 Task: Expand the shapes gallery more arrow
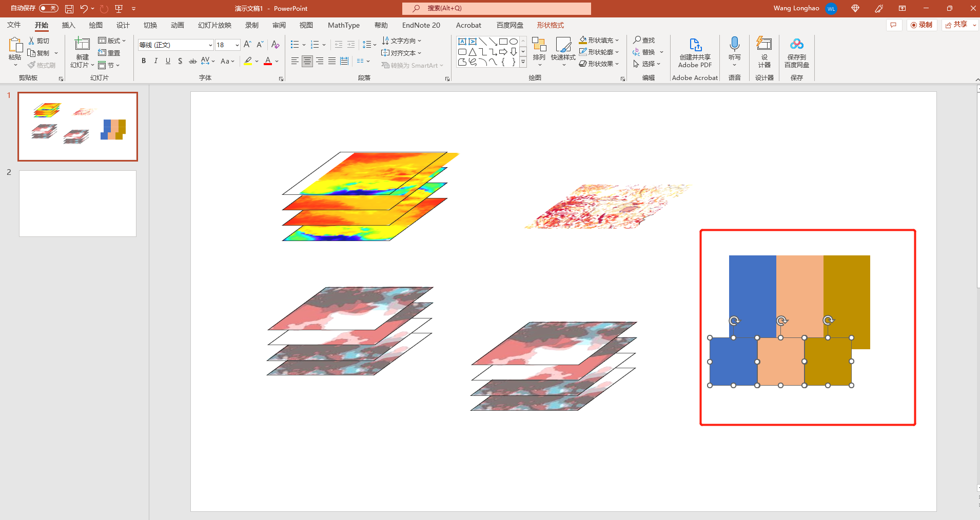[x=523, y=62]
